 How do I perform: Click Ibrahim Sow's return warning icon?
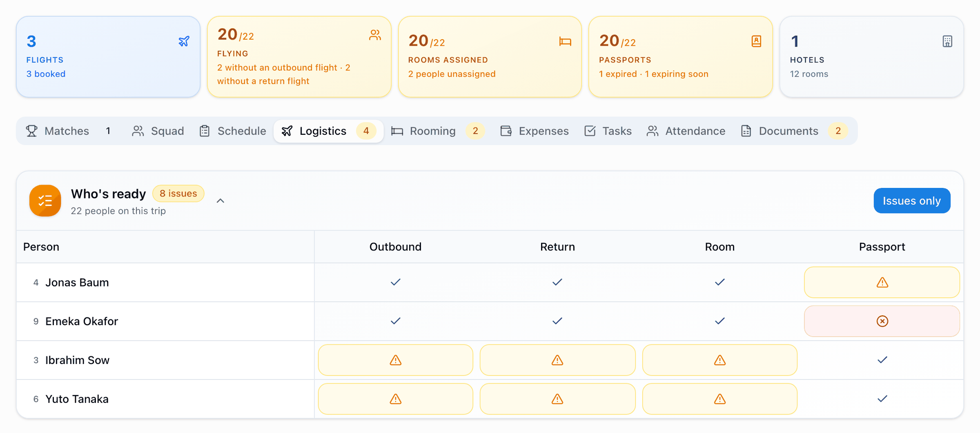coord(557,360)
